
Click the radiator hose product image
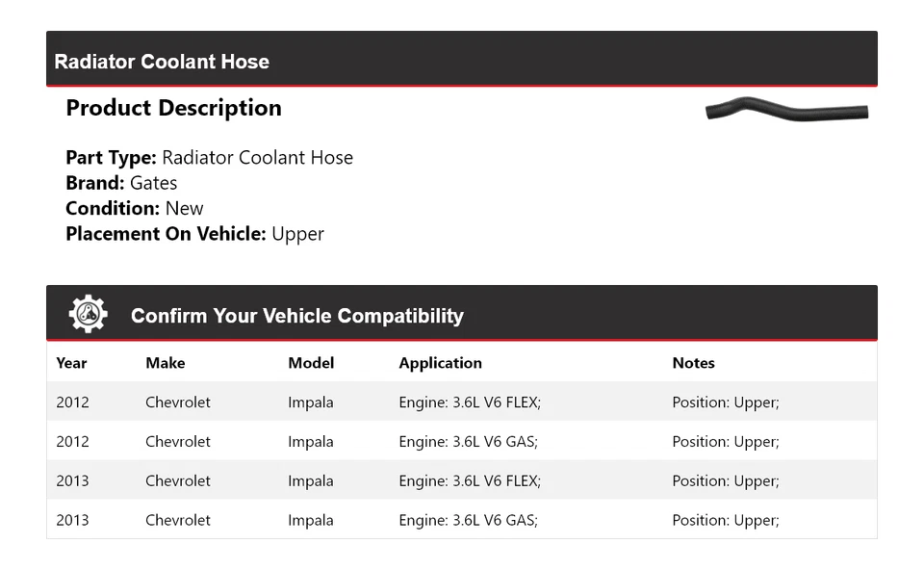[786, 110]
